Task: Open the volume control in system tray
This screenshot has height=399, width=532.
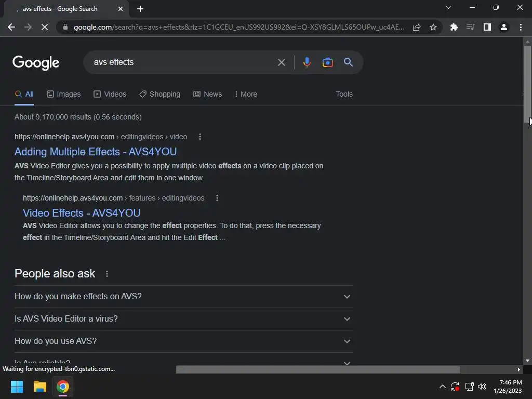Action: click(x=482, y=387)
